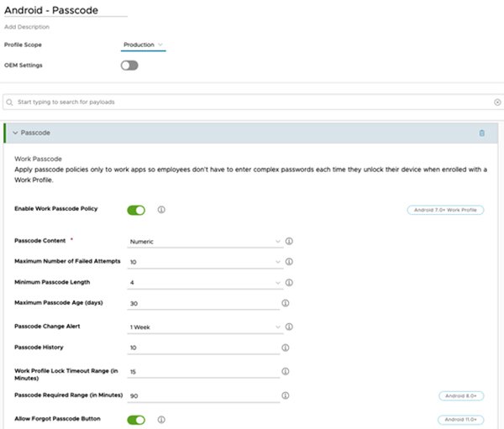Open info icon beside Passcode History field
This screenshot has height=429, width=504.
pos(286,348)
